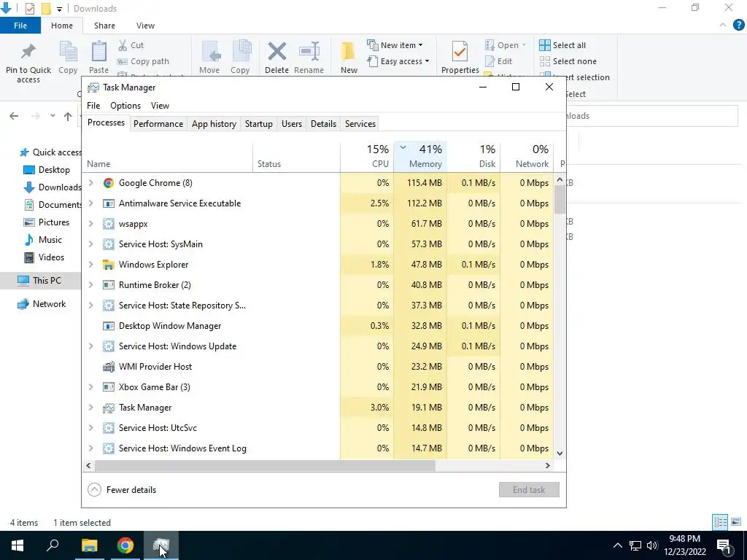The width and height of the screenshot is (747, 560).
Task: Click the End task button
Action: point(529,489)
